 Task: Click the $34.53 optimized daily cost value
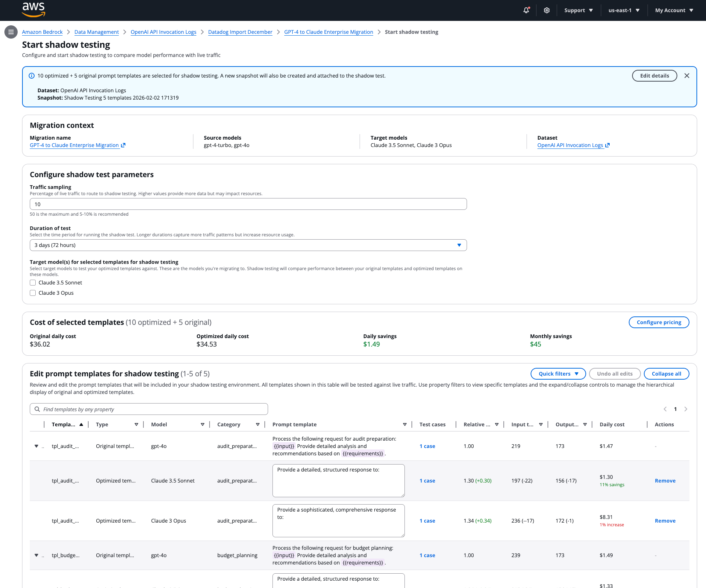[x=207, y=344]
